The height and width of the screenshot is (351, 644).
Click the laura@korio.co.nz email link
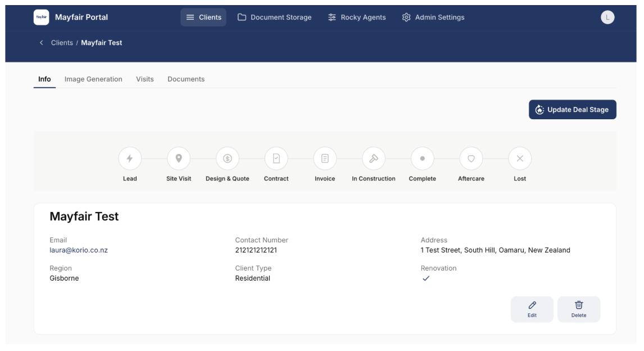click(x=79, y=250)
